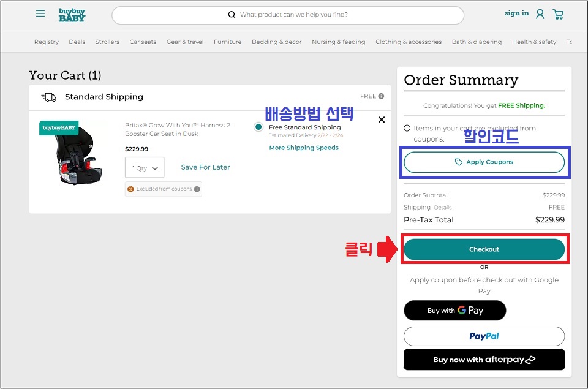Click the product price $229.99
This screenshot has height=389, width=588.
pyautogui.click(x=137, y=149)
